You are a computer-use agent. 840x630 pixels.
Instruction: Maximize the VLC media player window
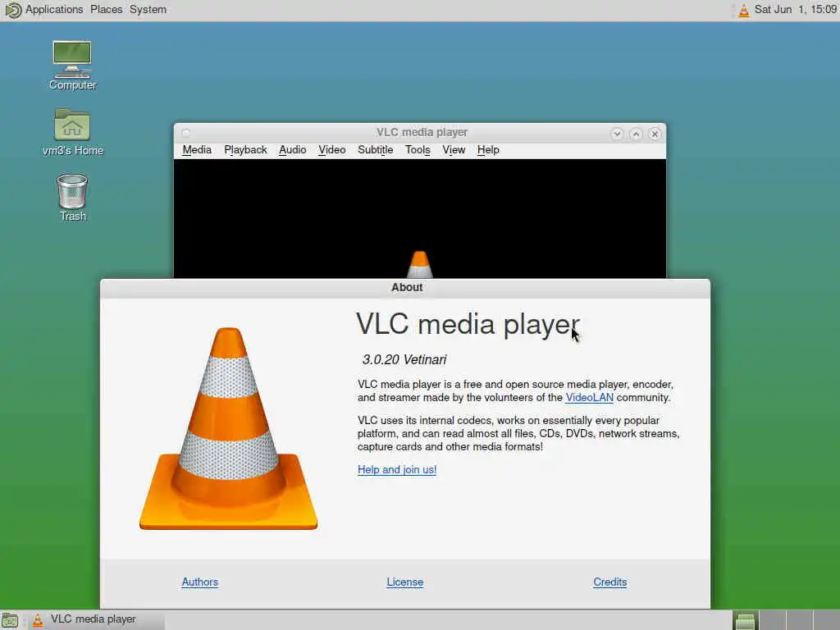coord(636,134)
